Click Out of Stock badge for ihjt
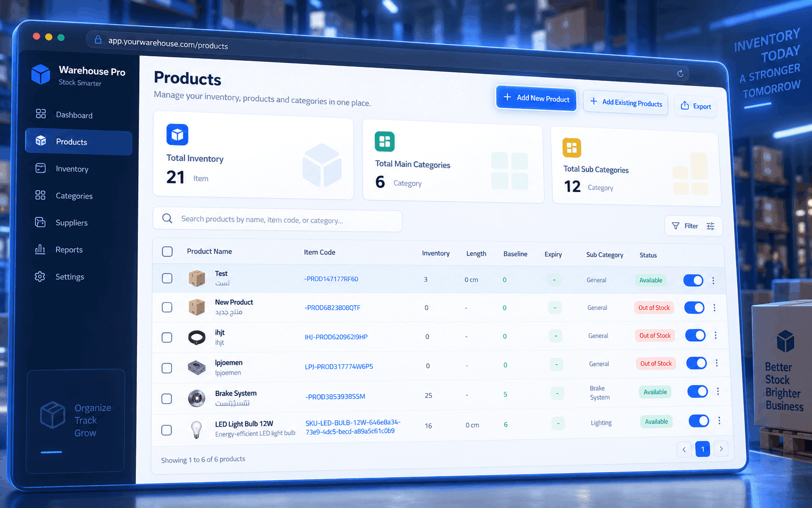 (655, 335)
